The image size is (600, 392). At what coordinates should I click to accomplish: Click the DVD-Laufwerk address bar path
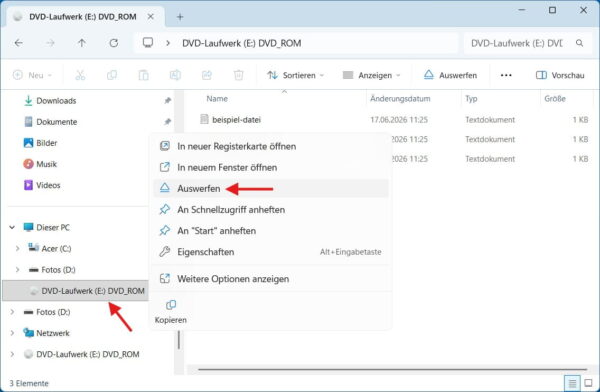(241, 43)
